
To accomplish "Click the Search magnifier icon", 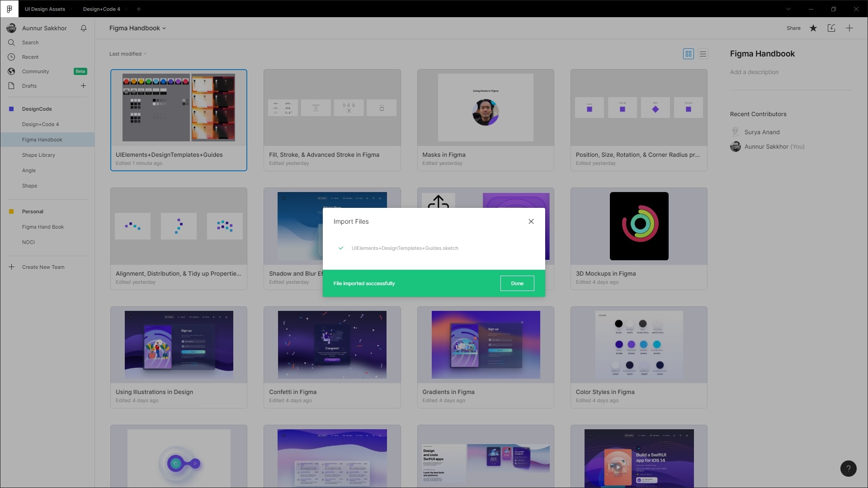I will [x=11, y=42].
